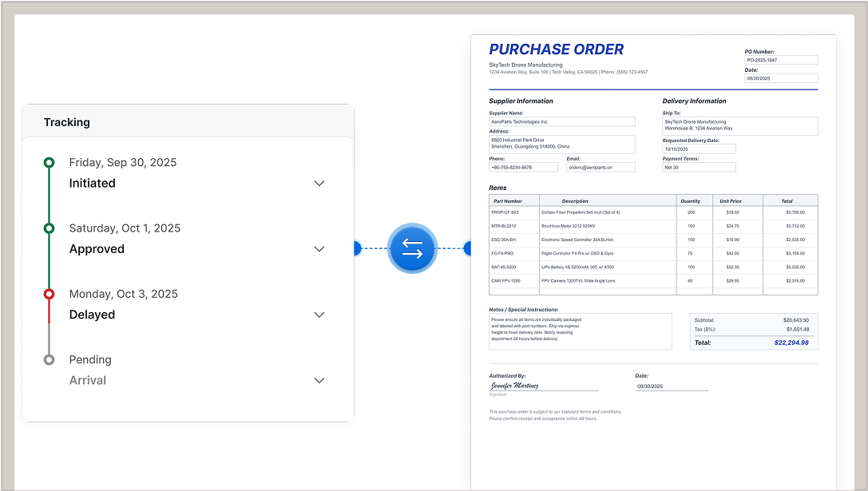Image resolution: width=868 pixels, height=491 pixels.
Task: Expand the Pending Arrival tracking step
Action: [319, 380]
